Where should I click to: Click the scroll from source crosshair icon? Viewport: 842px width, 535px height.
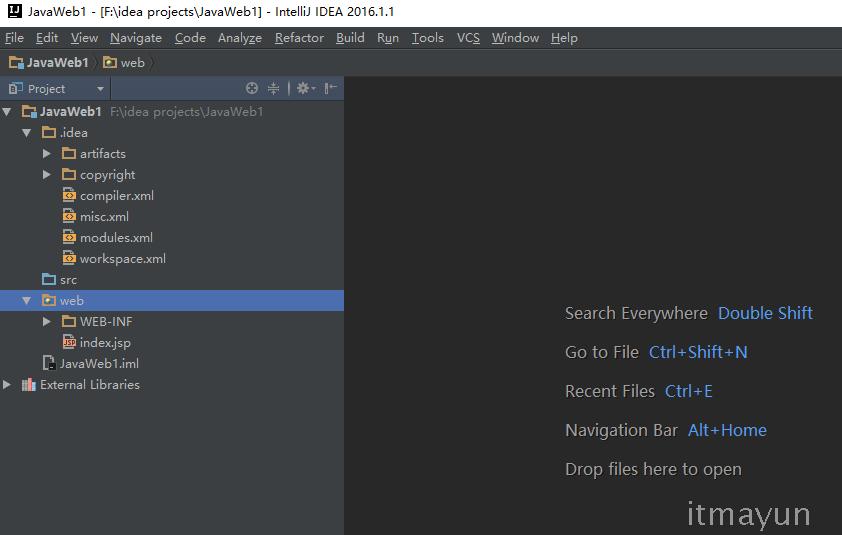[x=251, y=88]
